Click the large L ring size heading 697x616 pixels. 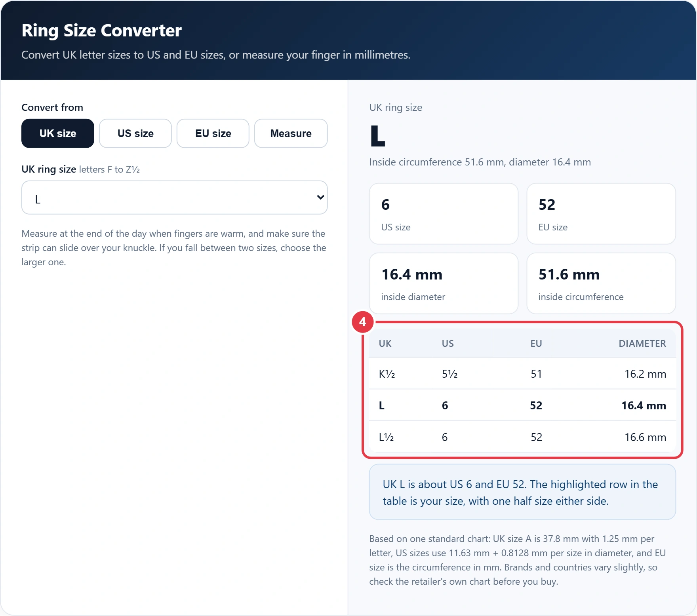[x=378, y=136]
